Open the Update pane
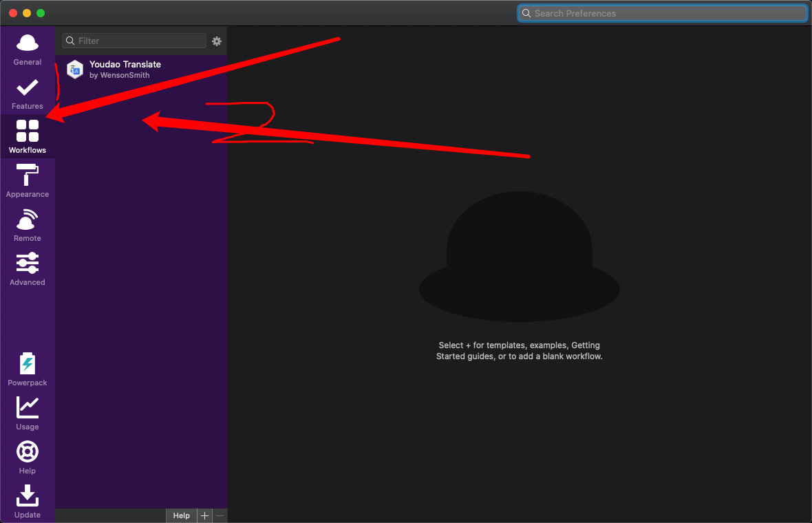The image size is (812, 523). (x=28, y=502)
